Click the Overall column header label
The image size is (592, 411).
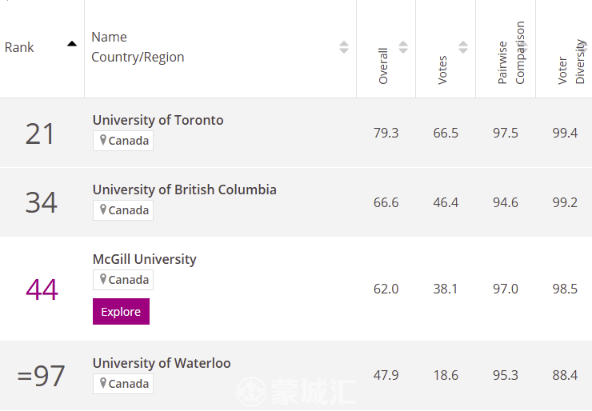(383, 66)
